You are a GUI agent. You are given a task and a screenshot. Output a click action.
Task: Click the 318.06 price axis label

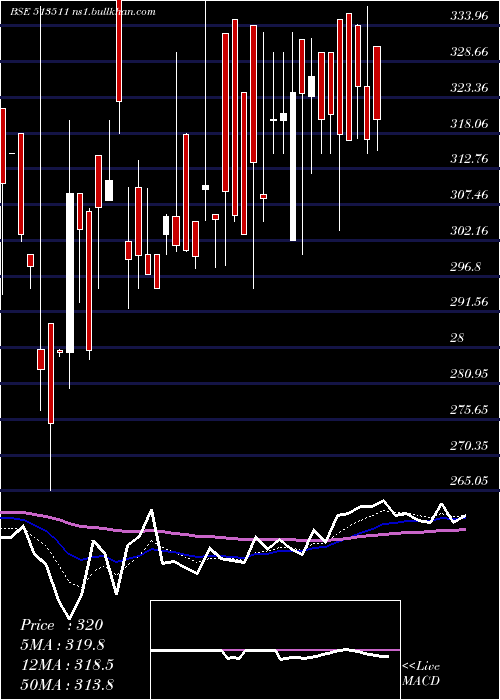click(469, 123)
